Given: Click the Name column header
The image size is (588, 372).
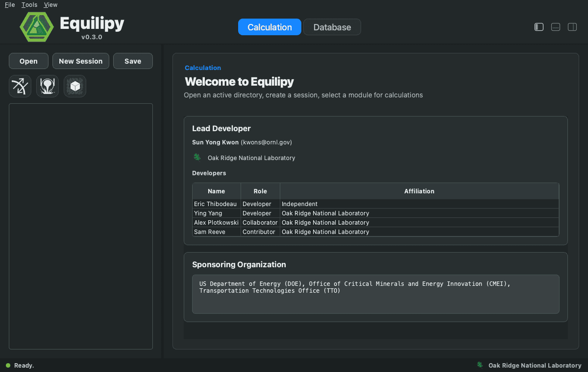Looking at the screenshot, I should pyautogui.click(x=217, y=191).
